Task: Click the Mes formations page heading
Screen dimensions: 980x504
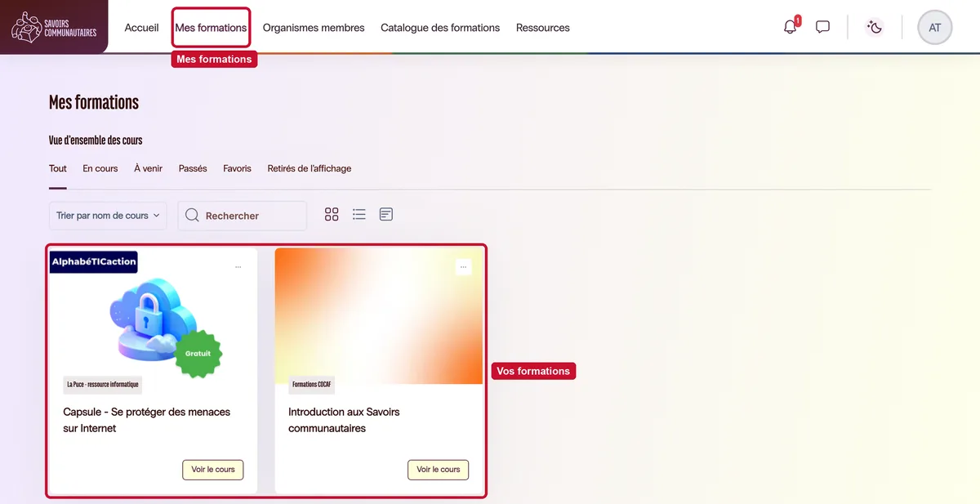Action: pyautogui.click(x=94, y=102)
